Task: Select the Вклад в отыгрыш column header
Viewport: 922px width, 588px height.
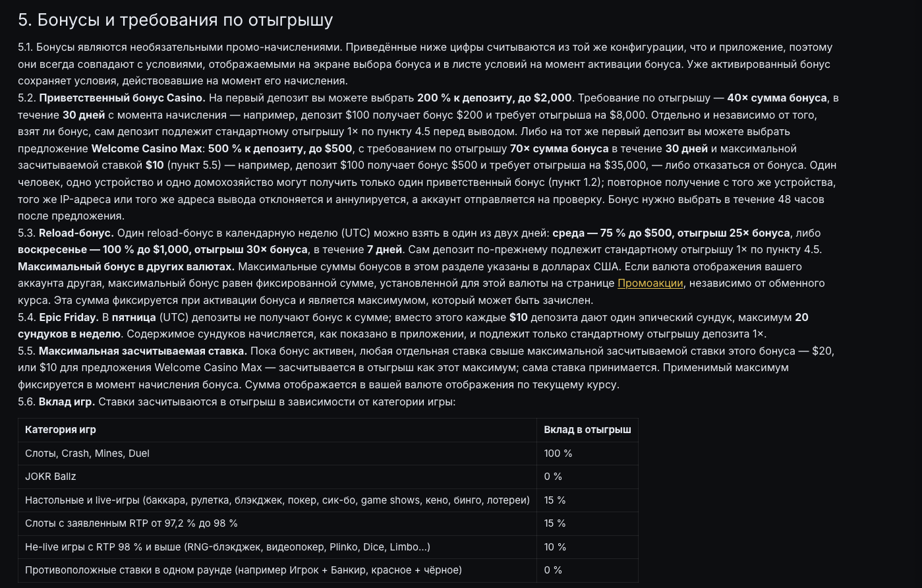Action: click(x=587, y=430)
